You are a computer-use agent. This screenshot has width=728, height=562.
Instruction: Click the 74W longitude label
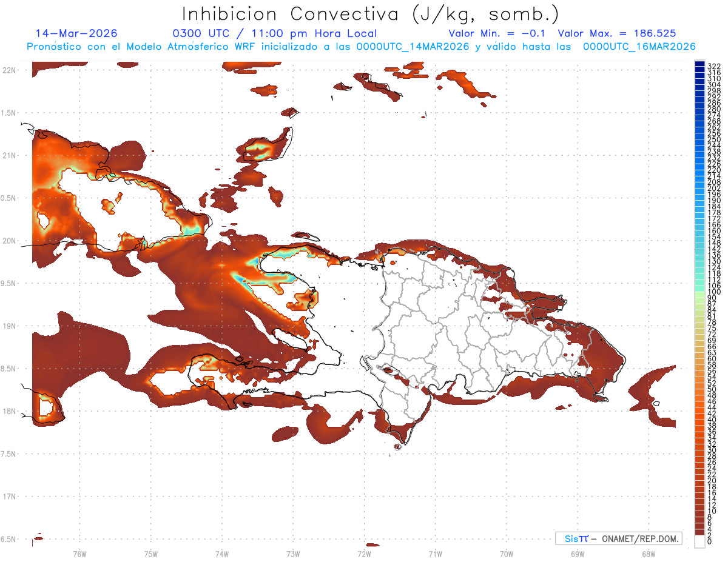pos(221,554)
